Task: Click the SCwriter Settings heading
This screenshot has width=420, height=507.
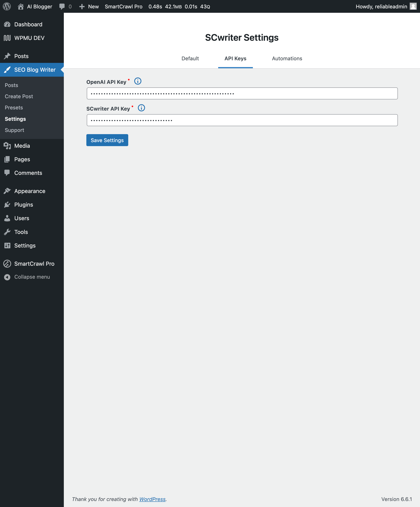Action: coord(242,38)
